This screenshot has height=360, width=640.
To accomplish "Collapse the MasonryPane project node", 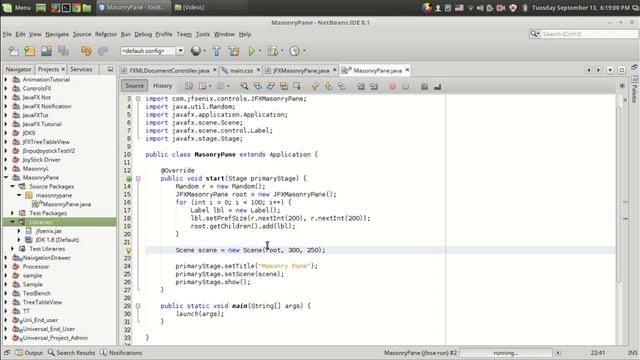I will [x=6, y=178].
